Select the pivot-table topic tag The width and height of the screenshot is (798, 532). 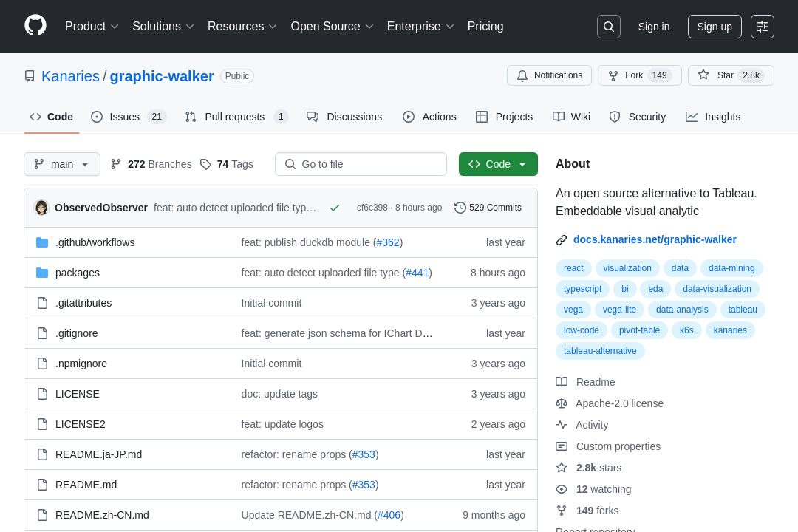click(639, 330)
